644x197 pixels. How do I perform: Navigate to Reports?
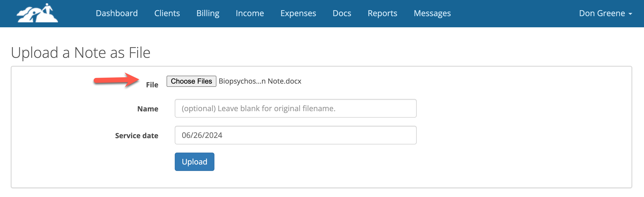[382, 13]
